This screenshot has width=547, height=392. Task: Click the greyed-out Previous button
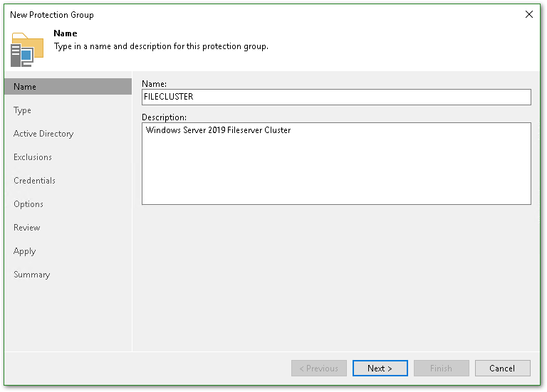319,369
